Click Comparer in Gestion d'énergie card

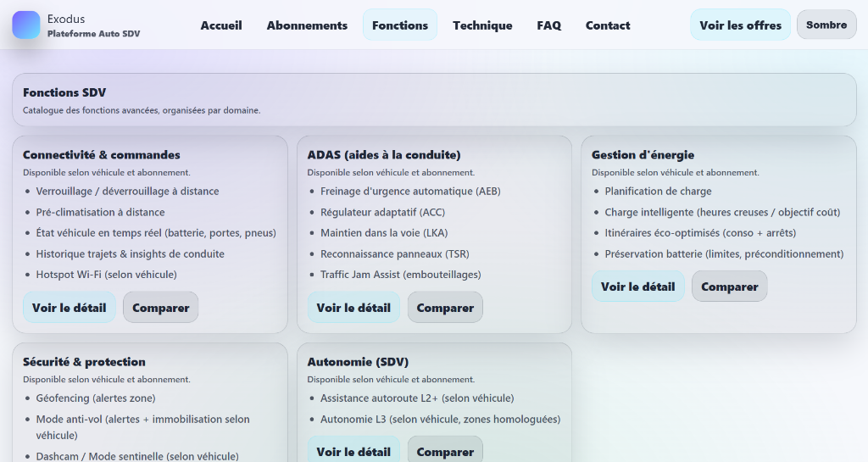(730, 287)
